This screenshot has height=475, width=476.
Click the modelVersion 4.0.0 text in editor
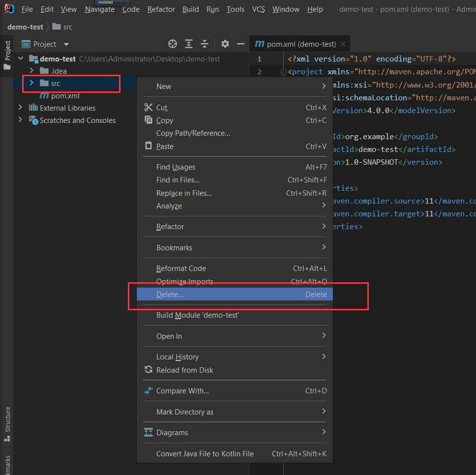click(x=378, y=111)
